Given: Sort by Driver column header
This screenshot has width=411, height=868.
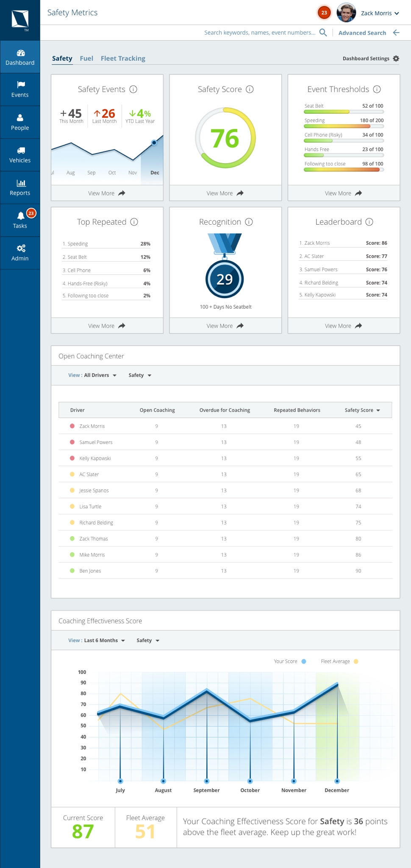Looking at the screenshot, I should pyautogui.click(x=78, y=410).
